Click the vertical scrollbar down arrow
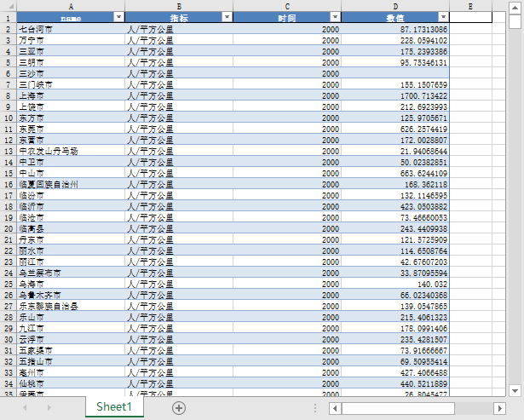The image size is (524, 420). 515,390
